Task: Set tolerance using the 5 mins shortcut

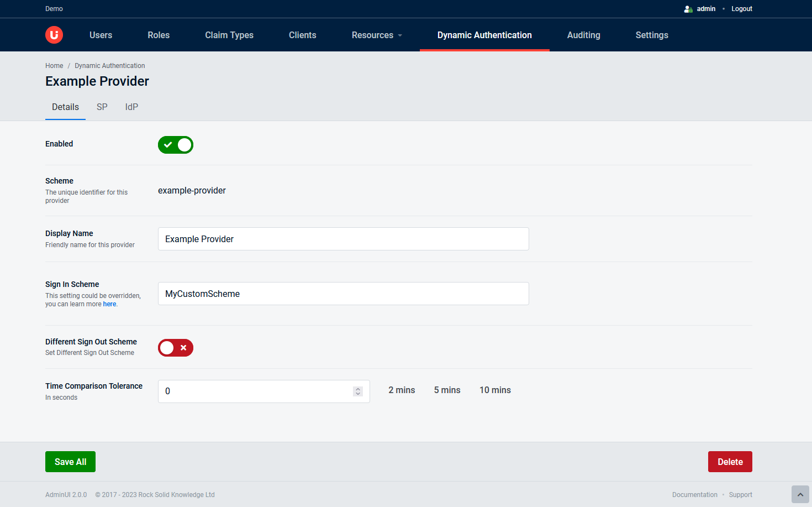Action: tap(447, 390)
